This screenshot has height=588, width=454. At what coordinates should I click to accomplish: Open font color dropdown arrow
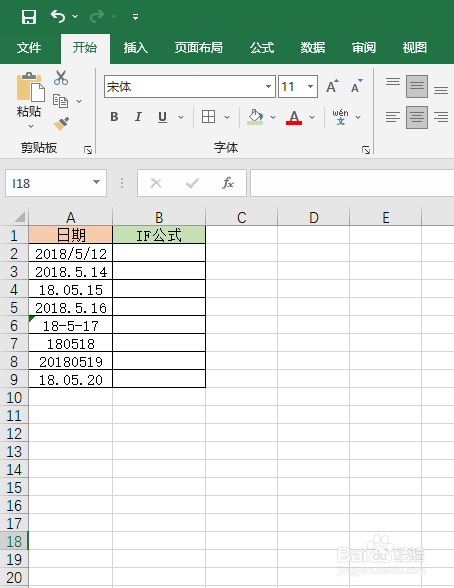tap(312, 117)
